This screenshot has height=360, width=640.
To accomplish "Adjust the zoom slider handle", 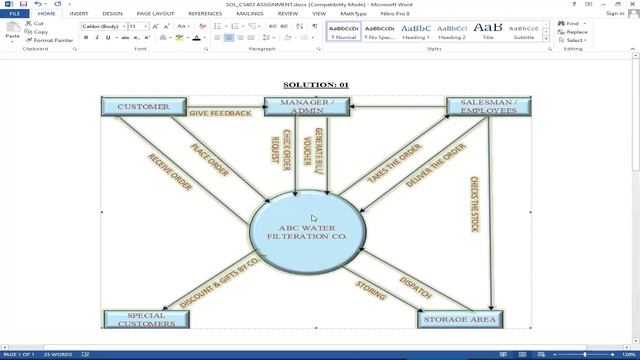I will pyautogui.click(x=585, y=354).
